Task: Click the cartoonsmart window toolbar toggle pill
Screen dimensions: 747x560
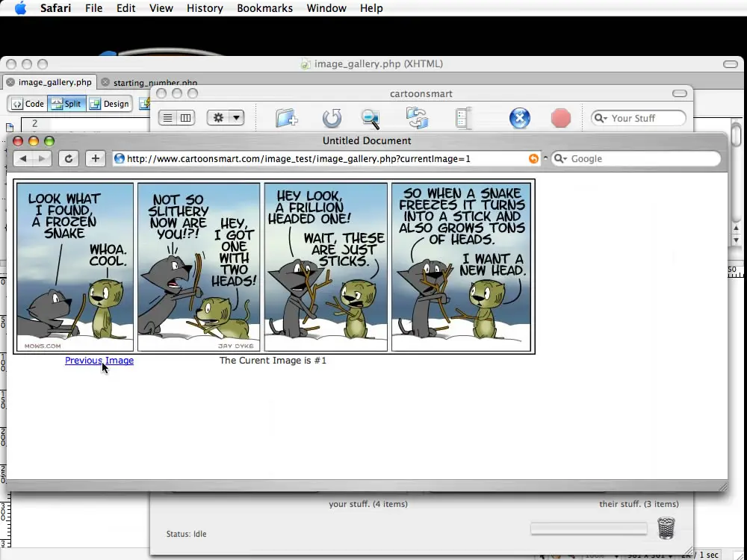Action: pos(679,93)
